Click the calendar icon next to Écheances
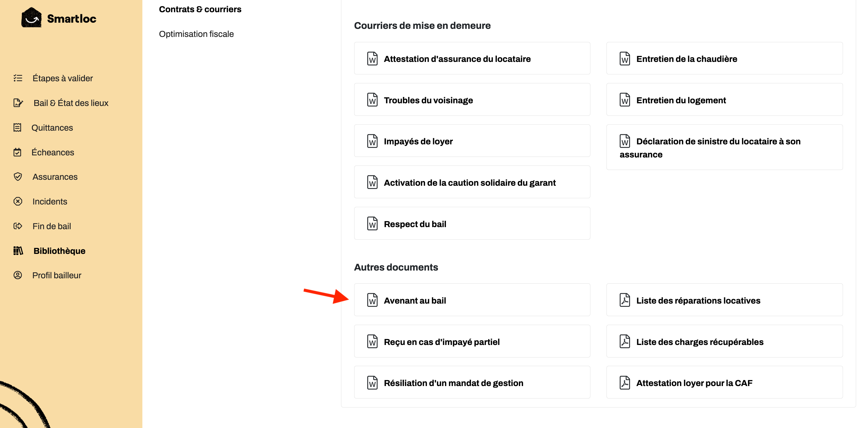Screen dimensions: 868x428 [17, 152]
